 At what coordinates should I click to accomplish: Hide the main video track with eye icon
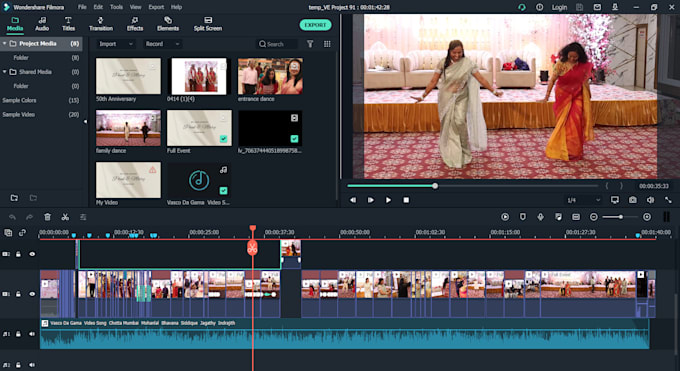32,294
